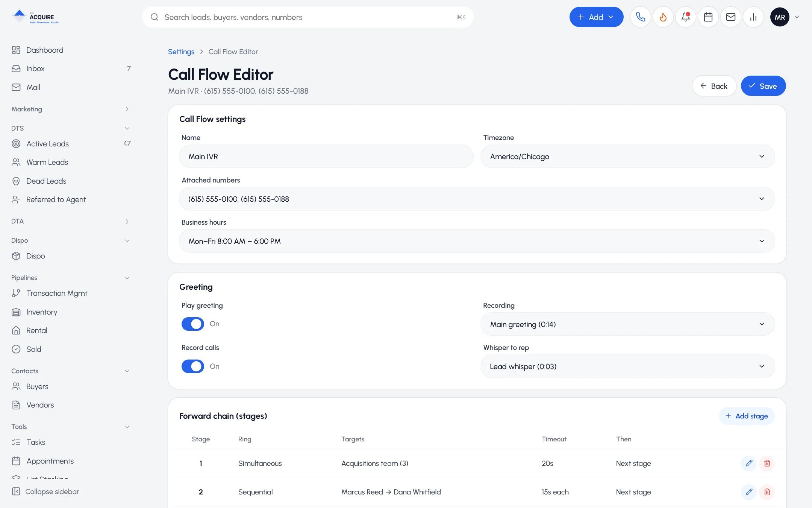This screenshot has height=508, width=812.
Task: Click the Save button
Action: tap(763, 86)
